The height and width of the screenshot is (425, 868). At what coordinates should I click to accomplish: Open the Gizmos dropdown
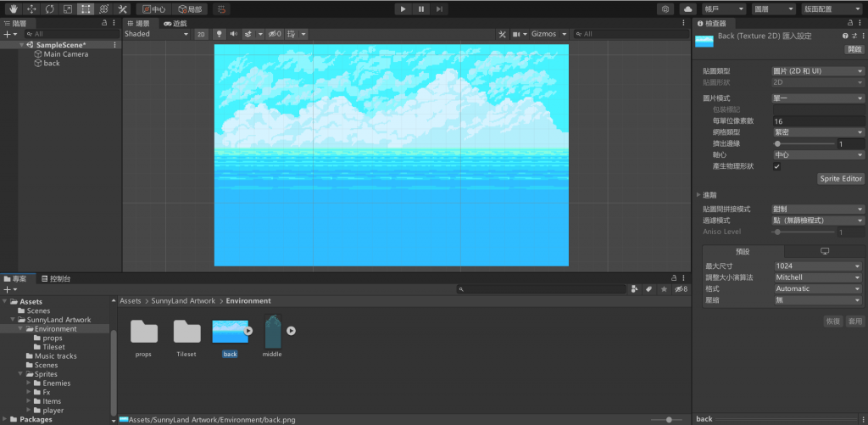(548, 34)
